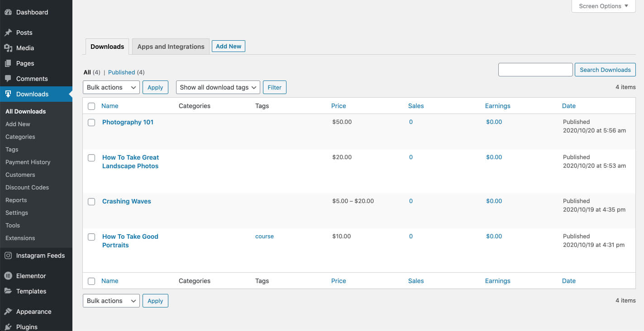This screenshot has width=644, height=331.
Task: Switch to the Apps and Integrations tab
Action: pos(171,47)
